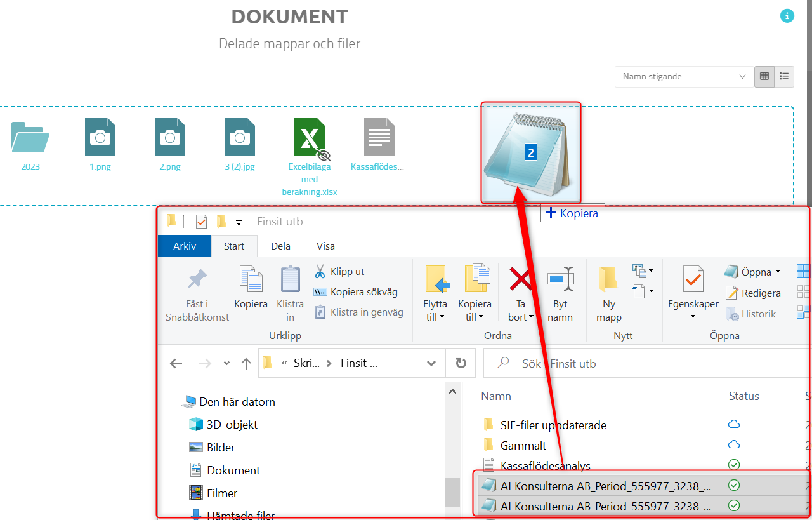Click the info icon on the Dokument page
The image size is (812, 520).
point(787,16)
